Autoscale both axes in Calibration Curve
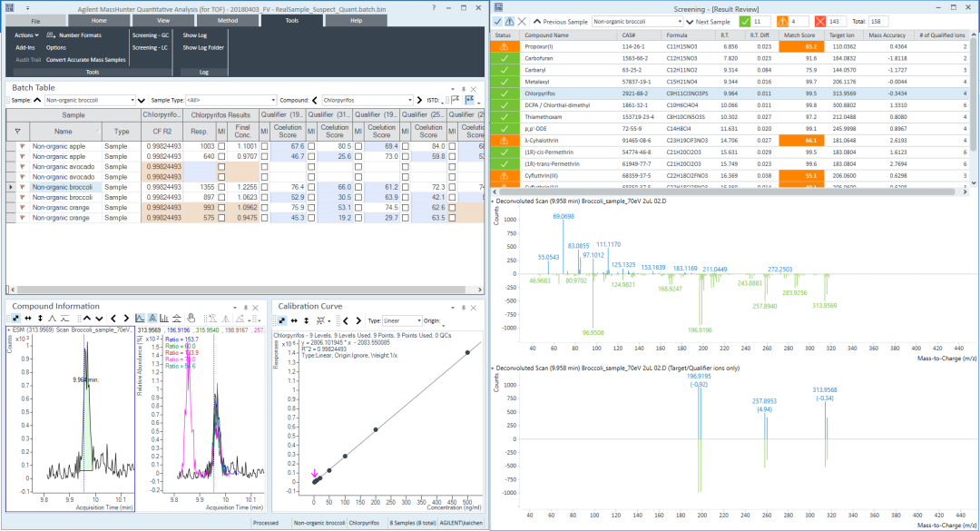Screen dimensions: 980x531 tap(282, 320)
